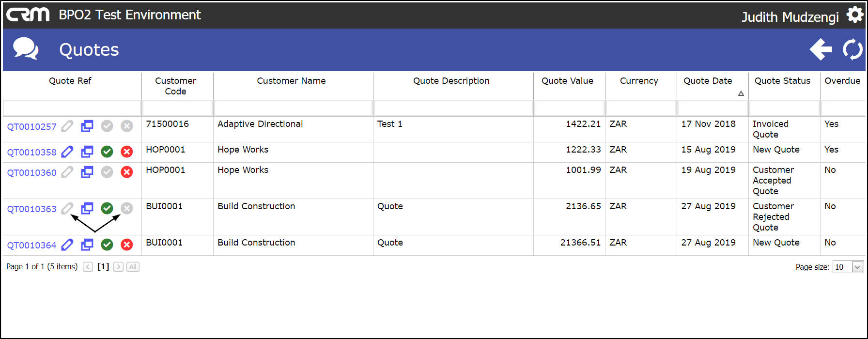Sort by the Quote Date column
The height and width of the screenshot is (339, 868).
click(x=708, y=81)
